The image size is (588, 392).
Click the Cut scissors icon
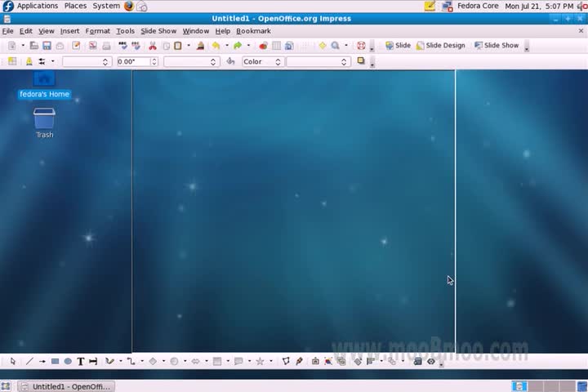pyautogui.click(x=152, y=46)
